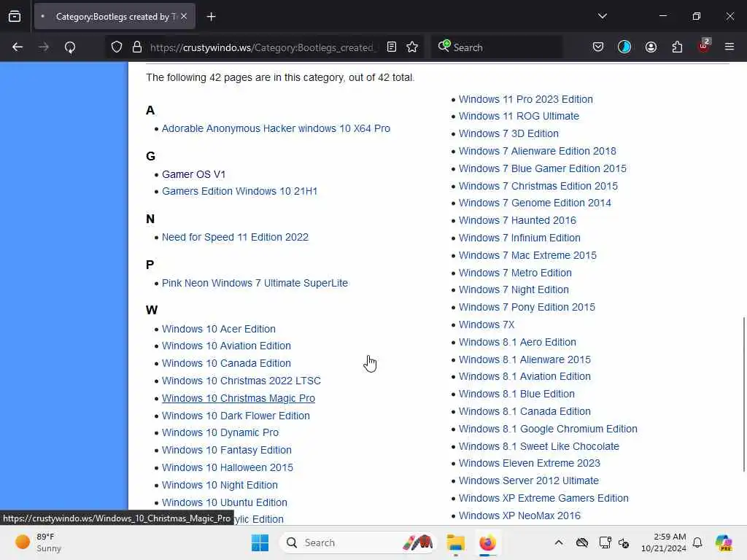Screen dimensions: 747x560
Task: Click the page vertical scrollbar thumb
Action: pyautogui.click(x=743, y=394)
